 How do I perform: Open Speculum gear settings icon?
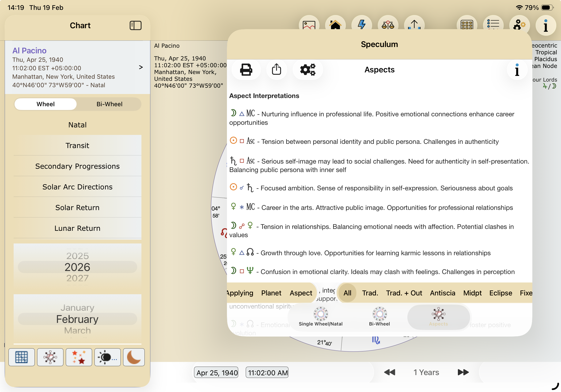coord(308,70)
